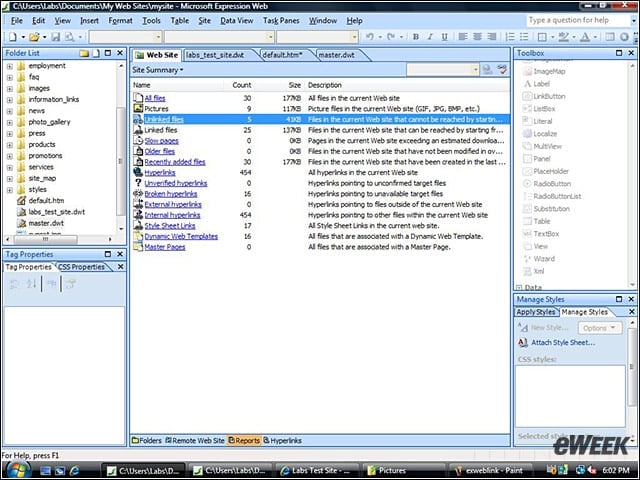Click the Type a question for help box

point(578,20)
